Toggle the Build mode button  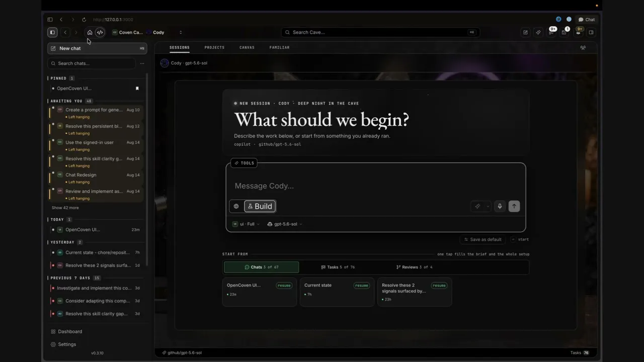(x=260, y=206)
